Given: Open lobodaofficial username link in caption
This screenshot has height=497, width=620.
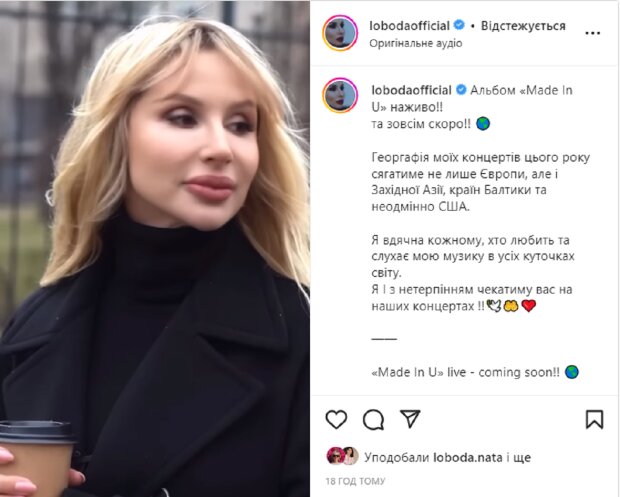Looking at the screenshot, I should [x=411, y=90].
